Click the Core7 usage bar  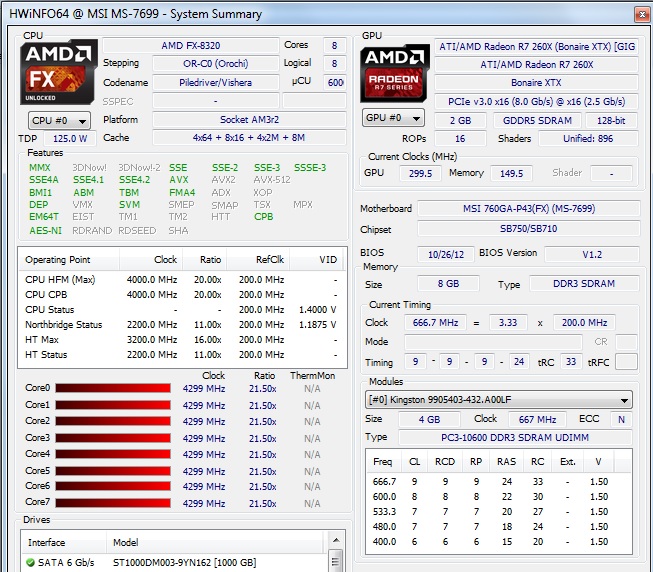click(114, 502)
